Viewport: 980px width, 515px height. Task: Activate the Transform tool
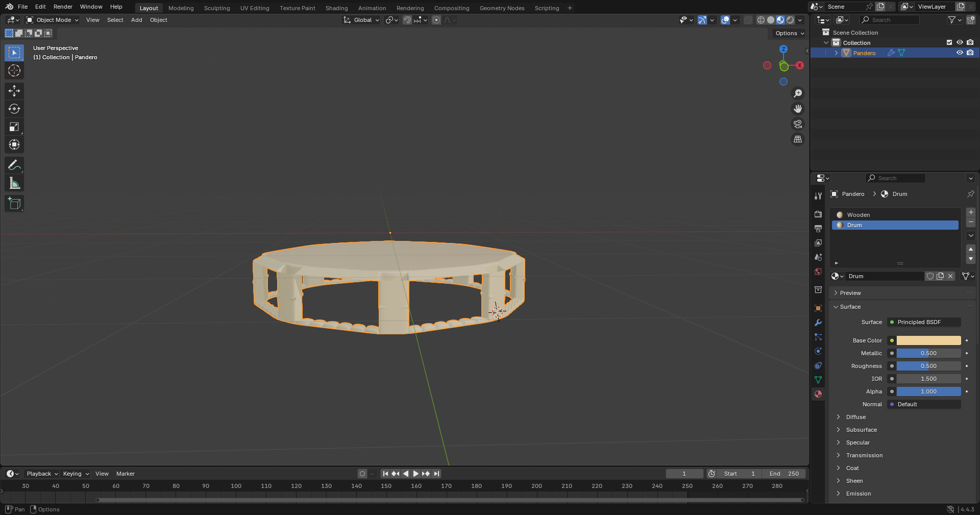pyautogui.click(x=14, y=144)
